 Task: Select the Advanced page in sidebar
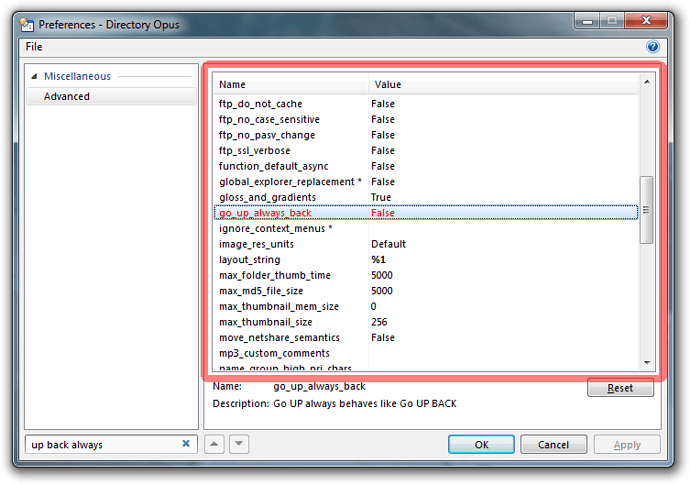coord(111,96)
